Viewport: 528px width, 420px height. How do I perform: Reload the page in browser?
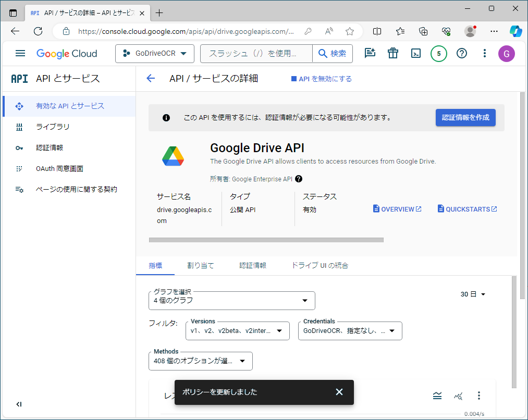point(38,31)
